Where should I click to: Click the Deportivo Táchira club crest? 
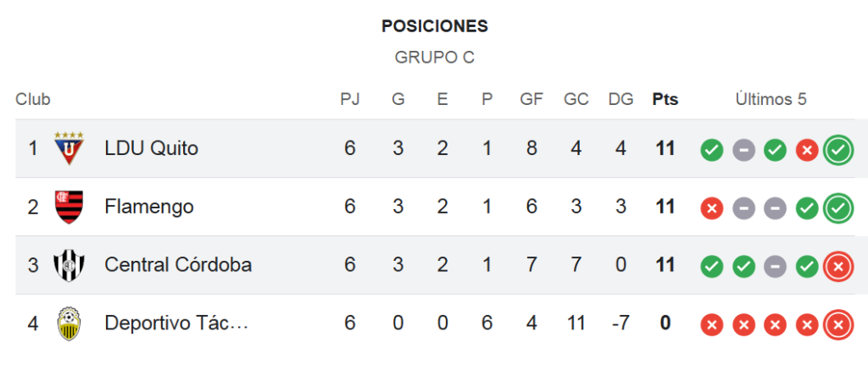point(70,324)
